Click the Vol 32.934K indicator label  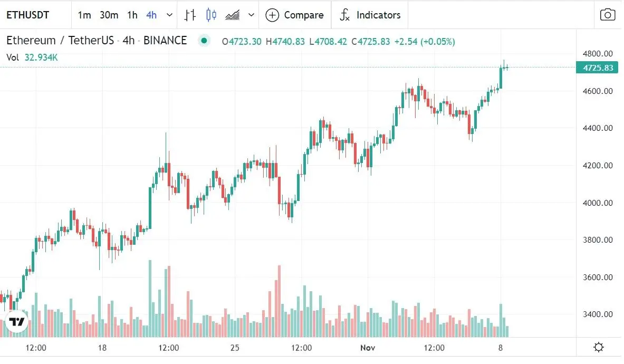coord(32,58)
